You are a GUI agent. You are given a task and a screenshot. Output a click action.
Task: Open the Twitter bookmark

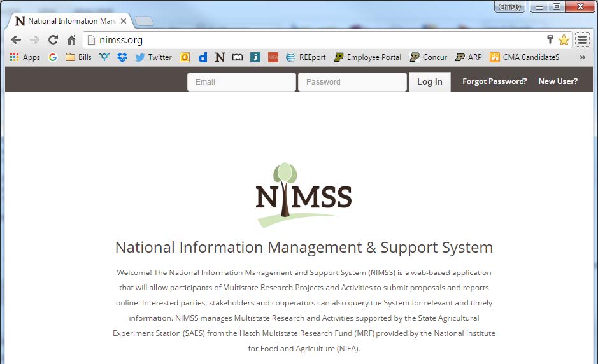click(153, 57)
